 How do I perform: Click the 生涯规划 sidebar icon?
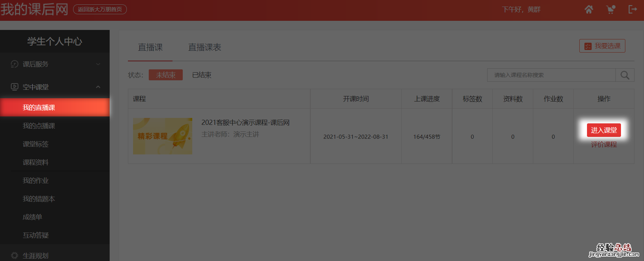click(15, 256)
